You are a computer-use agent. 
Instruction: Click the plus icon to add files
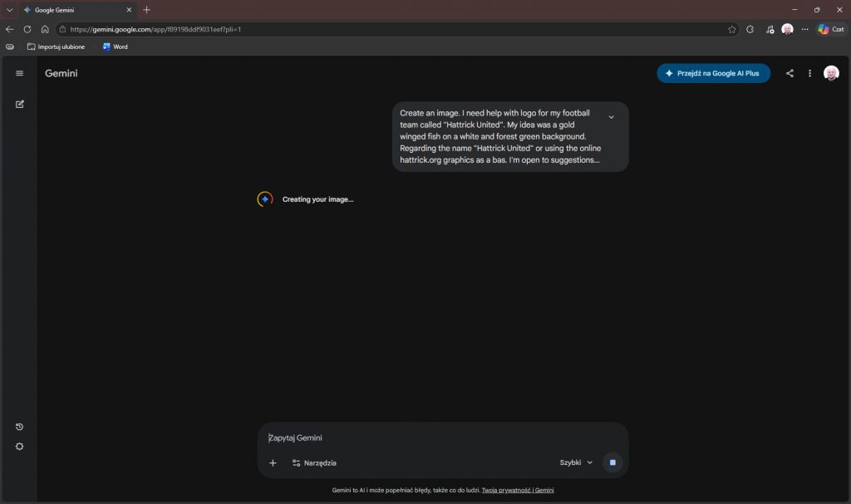pyautogui.click(x=273, y=462)
